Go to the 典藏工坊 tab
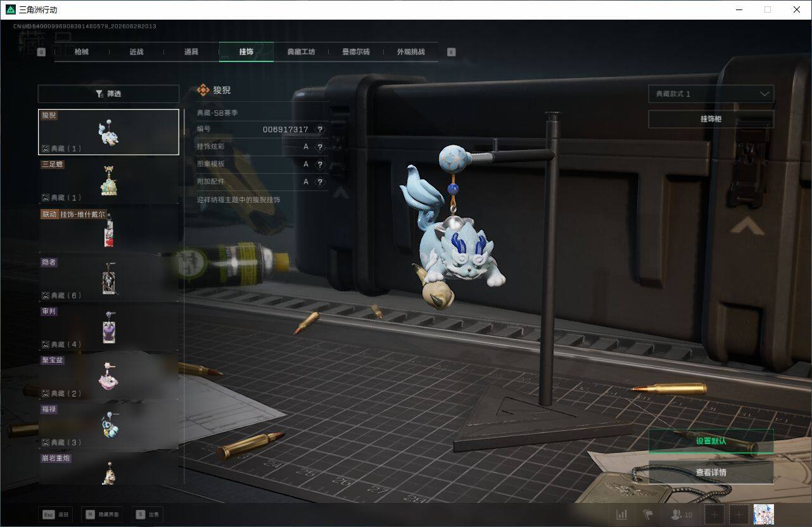 point(301,52)
